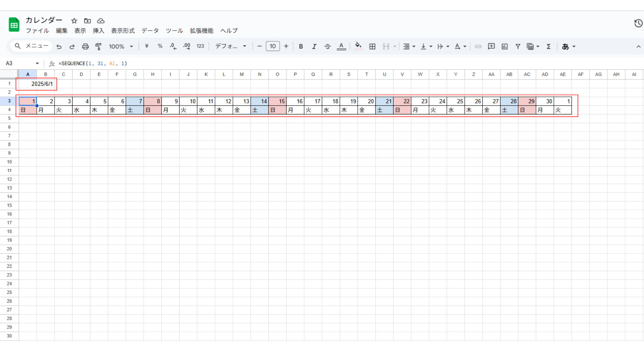Viewport: 644px width, 351px height.
Task: Open the fill color paint bucket
Action: (x=358, y=46)
